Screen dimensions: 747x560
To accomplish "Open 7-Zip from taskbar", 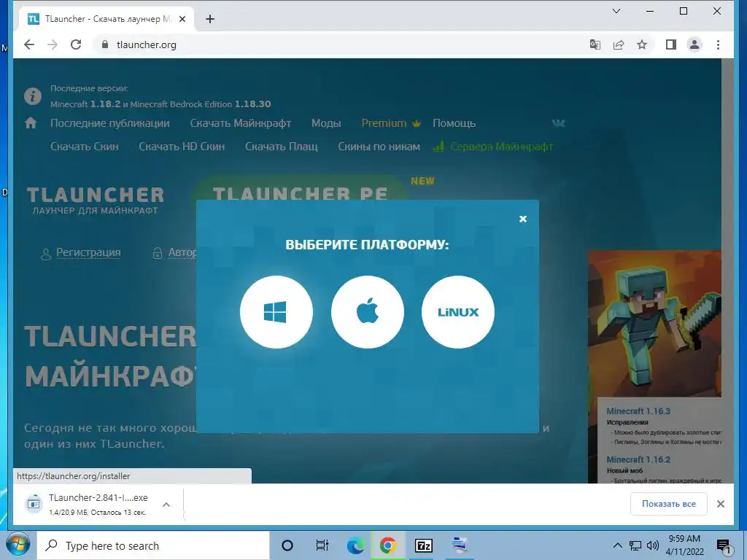I will click(x=424, y=545).
